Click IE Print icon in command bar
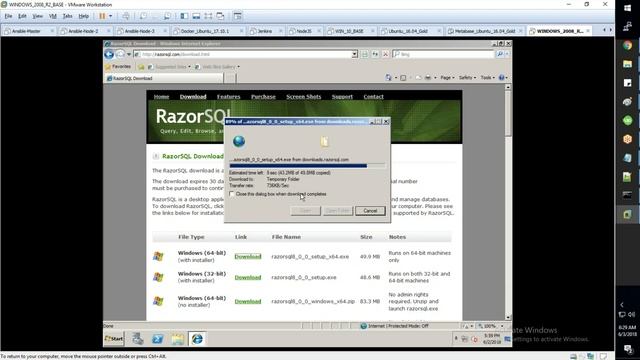Image resolution: width=640 pixels, height=360 pixels. click(428, 78)
